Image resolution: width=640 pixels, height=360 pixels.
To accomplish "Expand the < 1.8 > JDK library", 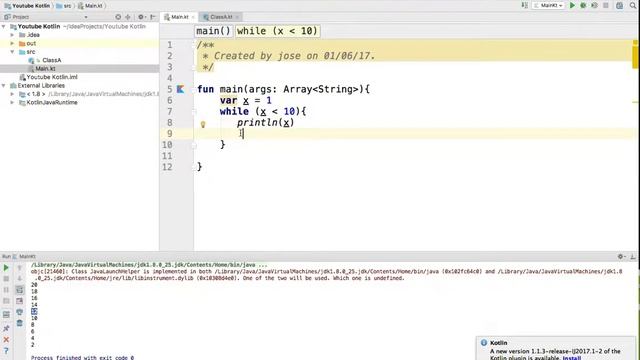I will click(x=12, y=94).
